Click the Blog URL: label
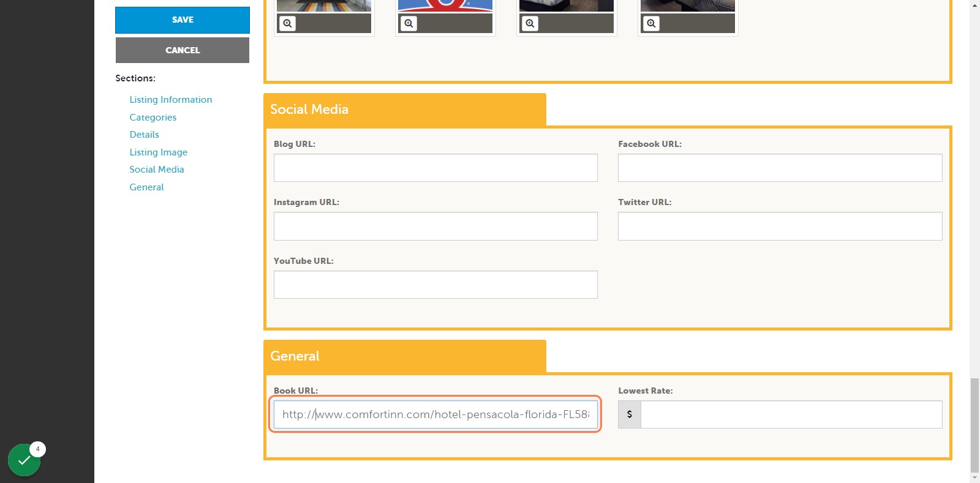This screenshot has width=980, height=483. point(295,144)
